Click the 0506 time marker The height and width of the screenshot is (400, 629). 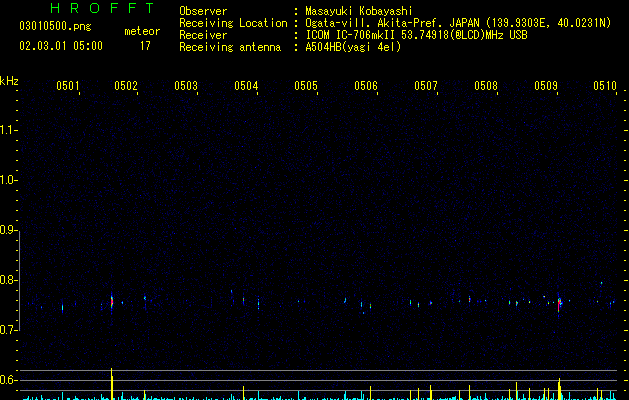tap(366, 85)
